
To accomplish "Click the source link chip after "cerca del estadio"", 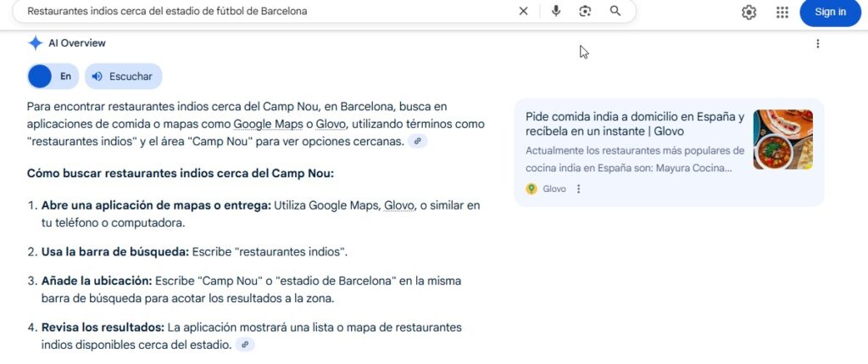I will pos(244,344).
